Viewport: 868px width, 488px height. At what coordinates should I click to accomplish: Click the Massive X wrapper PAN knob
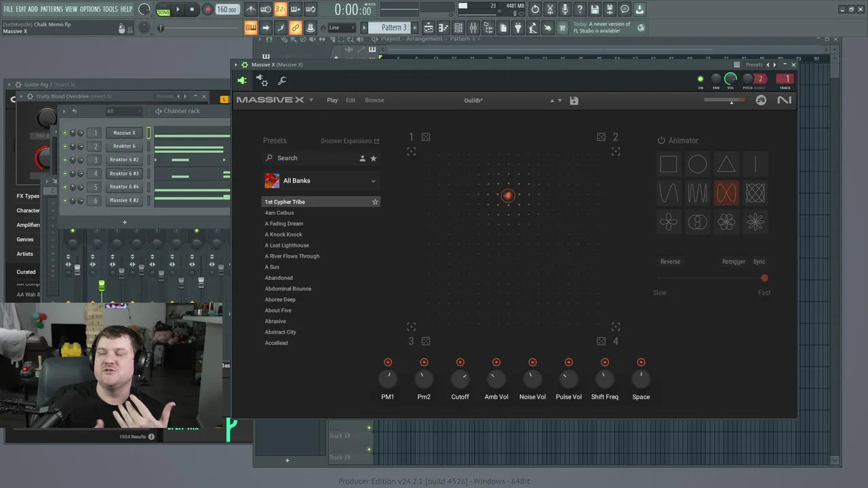(x=715, y=79)
